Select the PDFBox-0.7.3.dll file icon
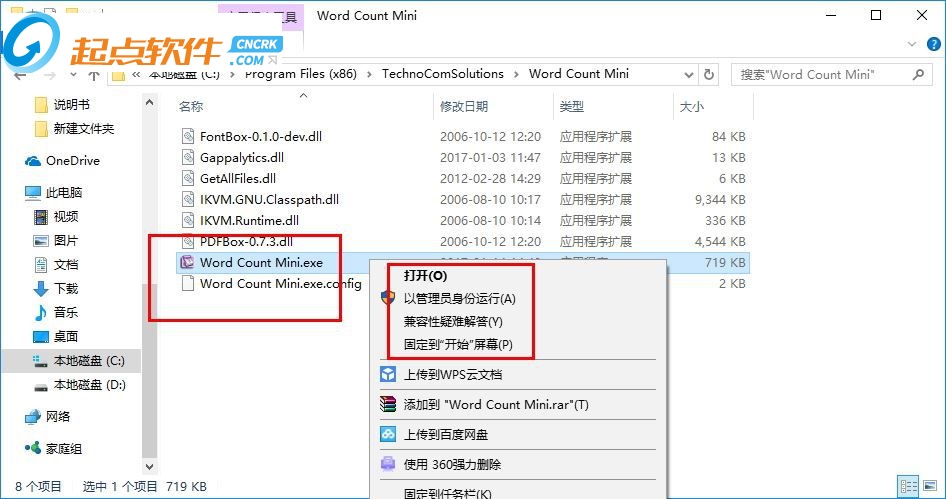Viewport: 946px width, 499px height. pos(188,241)
